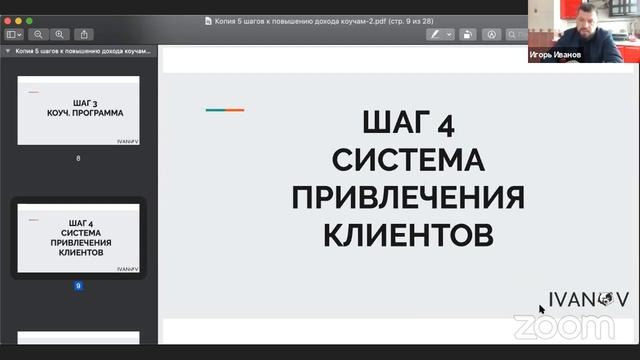Click the partially visible next page thumbnail
The width and height of the screenshot is (640, 360).
coord(78,338)
